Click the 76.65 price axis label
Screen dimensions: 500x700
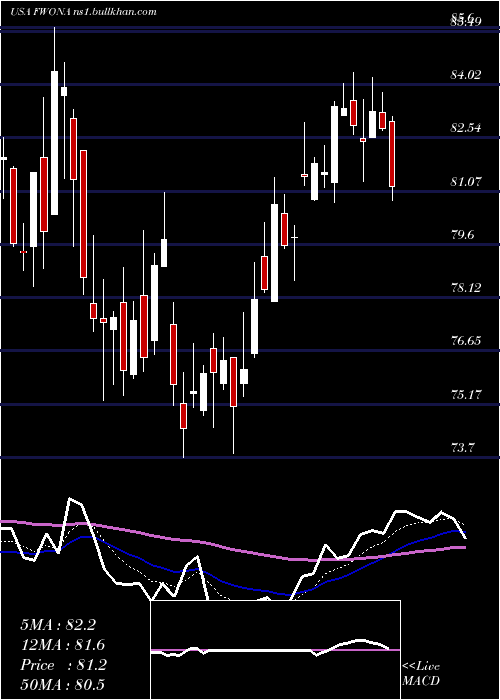pos(466,342)
